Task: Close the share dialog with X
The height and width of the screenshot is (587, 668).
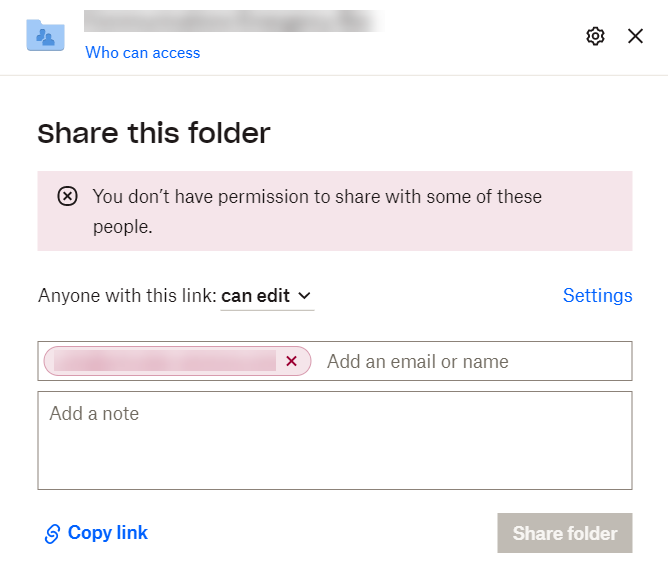Action: (x=635, y=36)
